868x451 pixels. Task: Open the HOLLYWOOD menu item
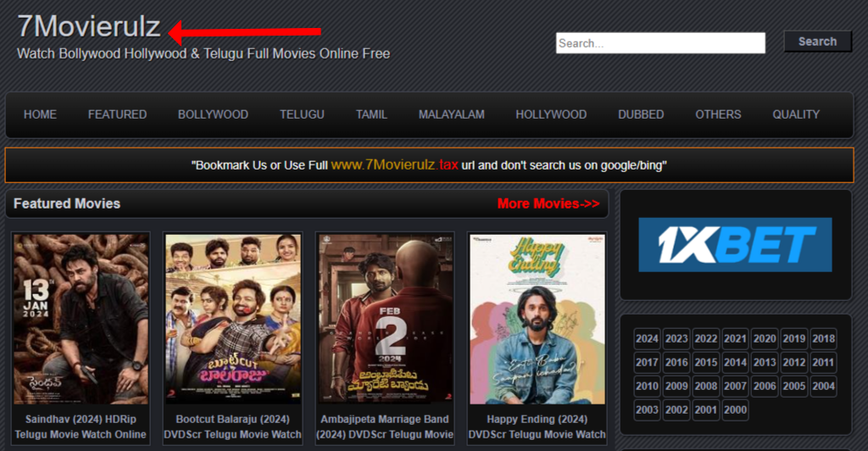click(551, 114)
